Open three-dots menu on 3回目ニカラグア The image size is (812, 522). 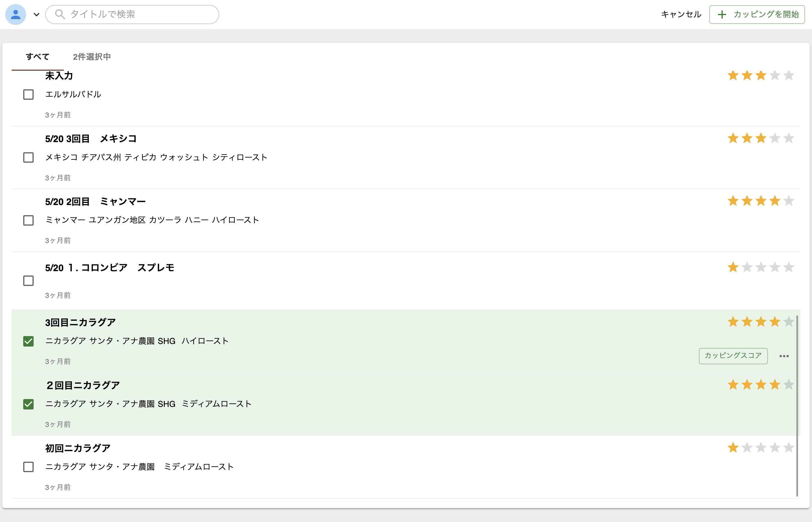click(784, 356)
